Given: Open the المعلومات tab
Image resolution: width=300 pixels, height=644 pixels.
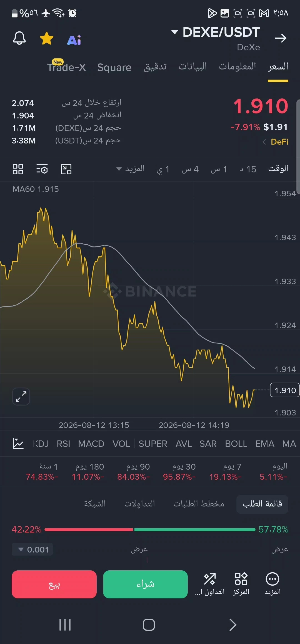Looking at the screenshot, I should point(237,66).
